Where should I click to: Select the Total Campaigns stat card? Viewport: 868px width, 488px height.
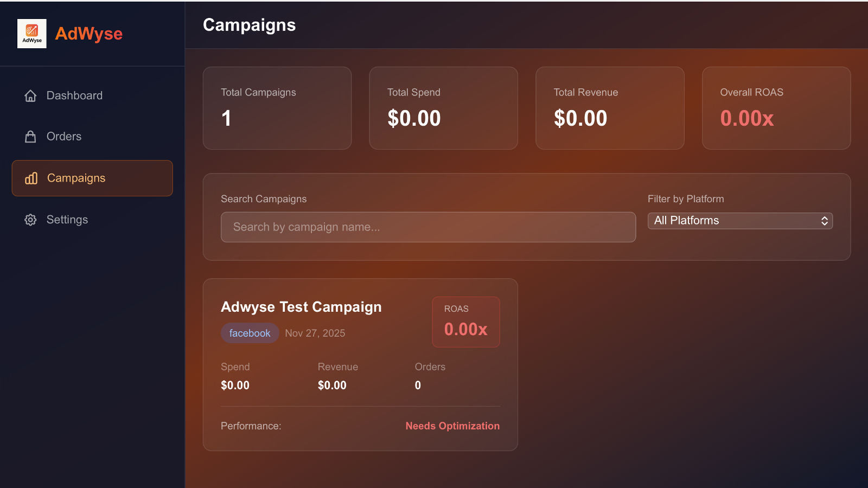tap(277, 108)
